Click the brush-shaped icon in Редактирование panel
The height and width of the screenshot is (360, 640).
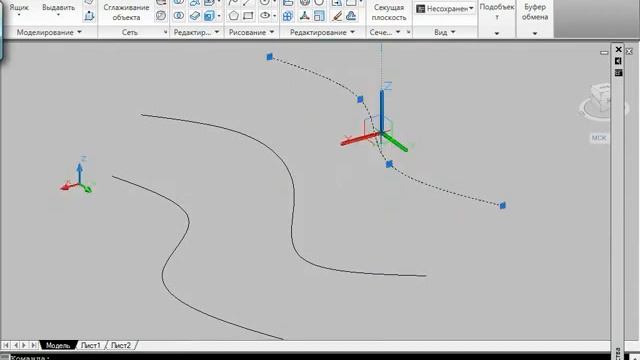(337, 16)
